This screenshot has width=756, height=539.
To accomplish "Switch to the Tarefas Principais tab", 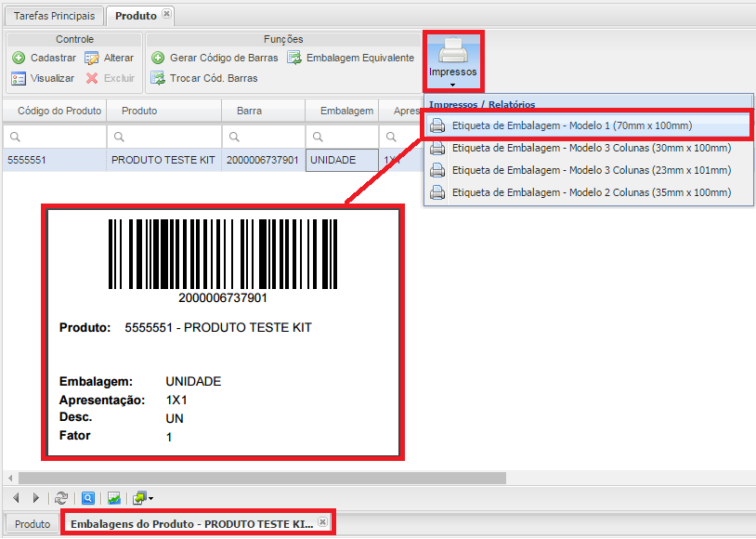I will pyautogui.click(x=54, y=16).
